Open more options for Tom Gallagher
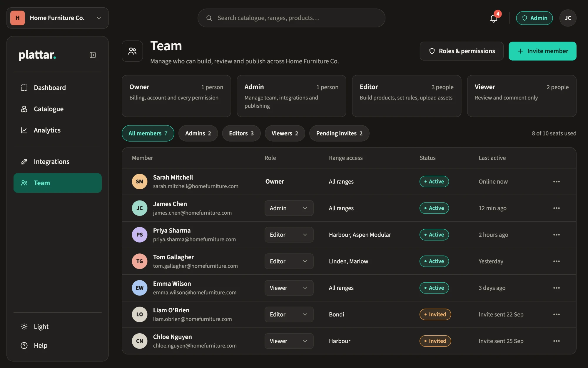Viewport: 588px width, 368px height. click(556, 261)
